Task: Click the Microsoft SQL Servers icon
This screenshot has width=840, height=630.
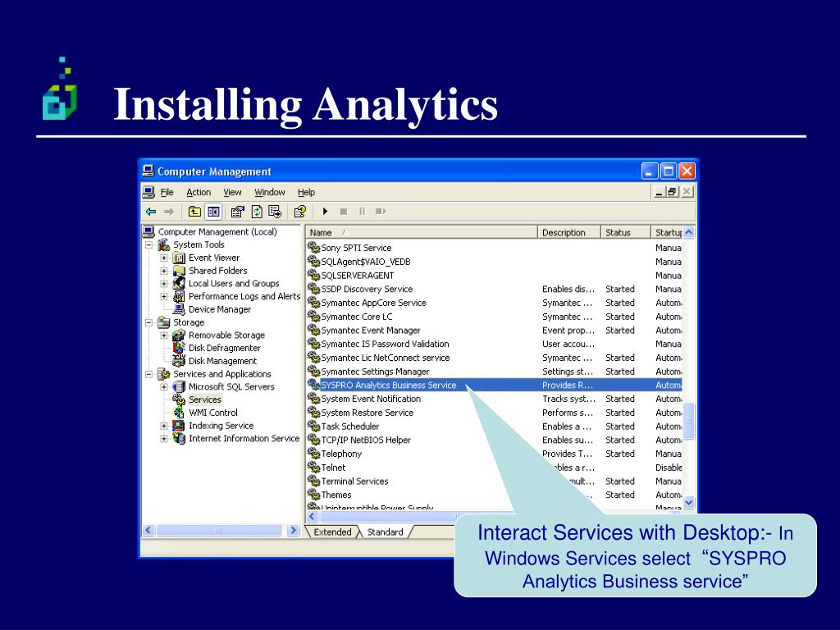Action: [179, 387]
